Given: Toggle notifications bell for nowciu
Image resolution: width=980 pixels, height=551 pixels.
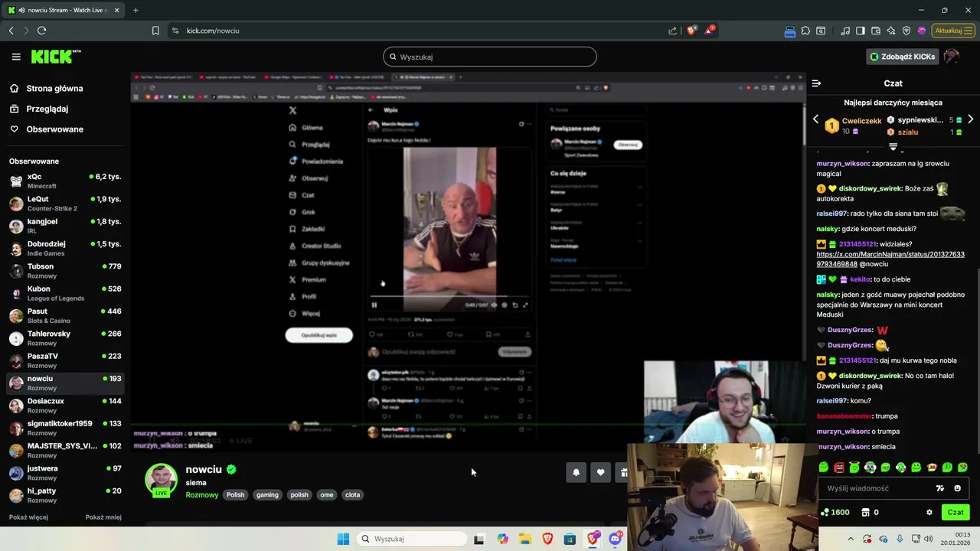Looking at the screenshot, I should click(577, 473).
